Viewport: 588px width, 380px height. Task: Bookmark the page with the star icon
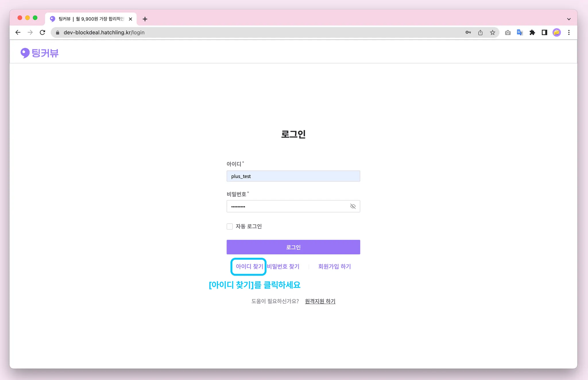[493, 32]
